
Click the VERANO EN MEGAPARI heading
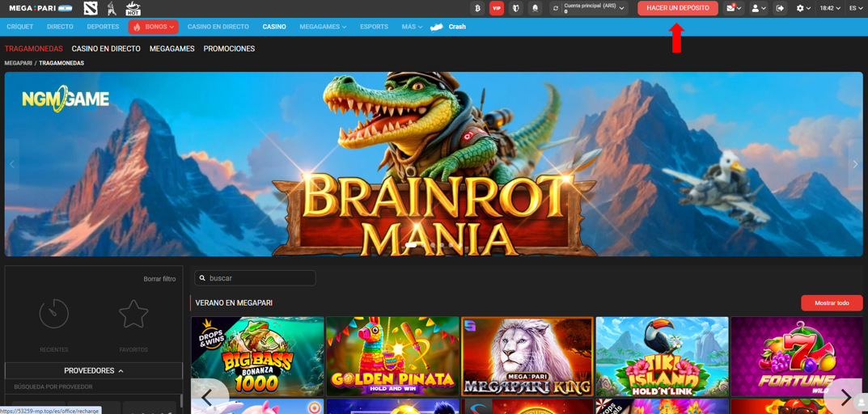click(234, 303)
